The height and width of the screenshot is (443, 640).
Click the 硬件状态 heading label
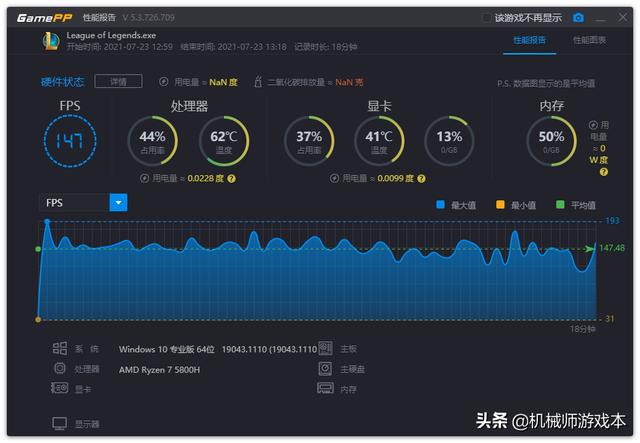tap(62, 82)
